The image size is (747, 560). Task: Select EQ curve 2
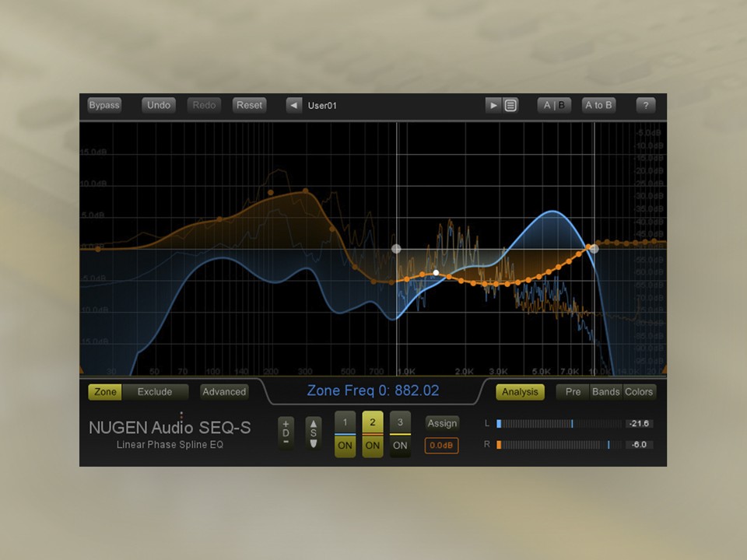[x=373, y=422]
